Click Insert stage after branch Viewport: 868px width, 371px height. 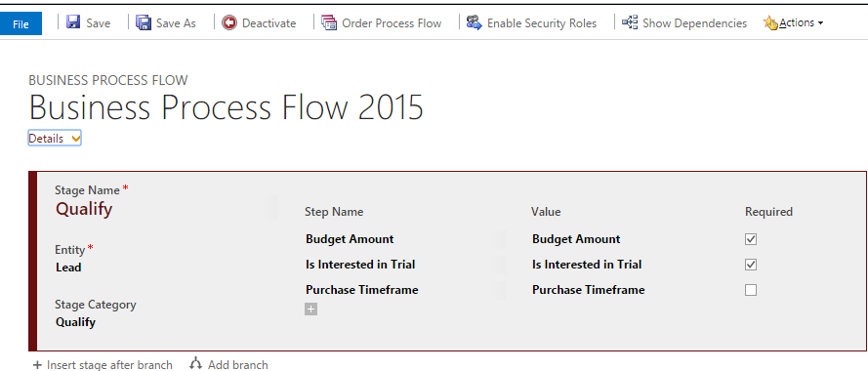point(103,365)
